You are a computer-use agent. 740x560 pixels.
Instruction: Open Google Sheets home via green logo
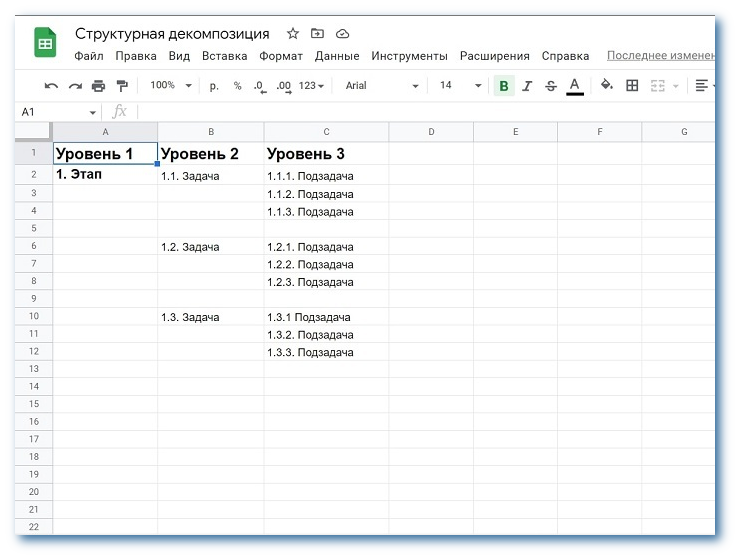(x=46, y=44)
